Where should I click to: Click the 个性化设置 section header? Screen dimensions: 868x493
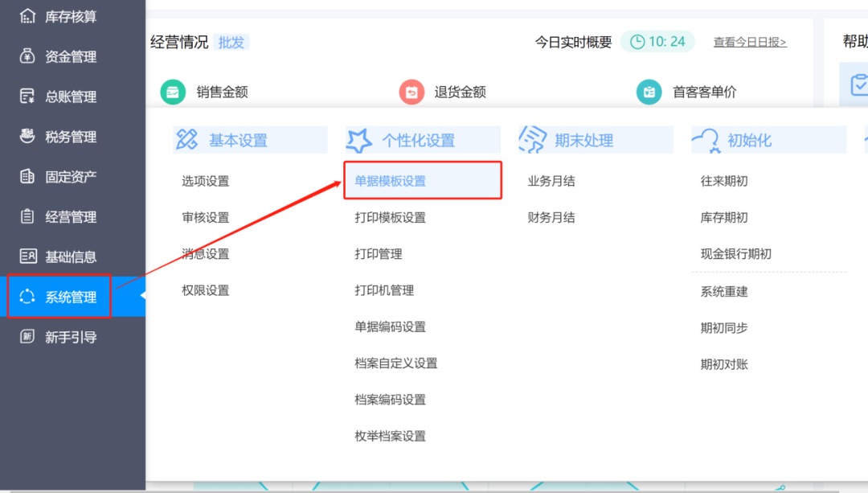[x=423, y=140]
